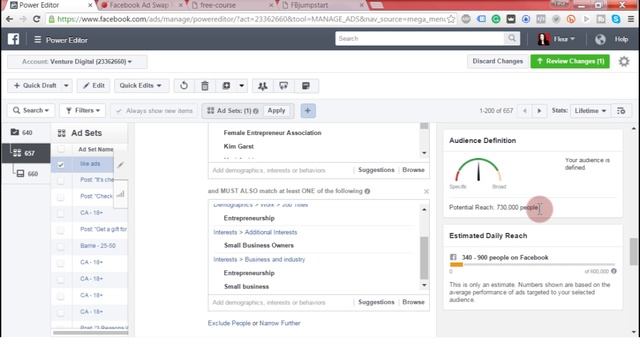The width and height of the screenshot is (640, 360).
Task: Click the revert changes icon
Action: point(184,86)
